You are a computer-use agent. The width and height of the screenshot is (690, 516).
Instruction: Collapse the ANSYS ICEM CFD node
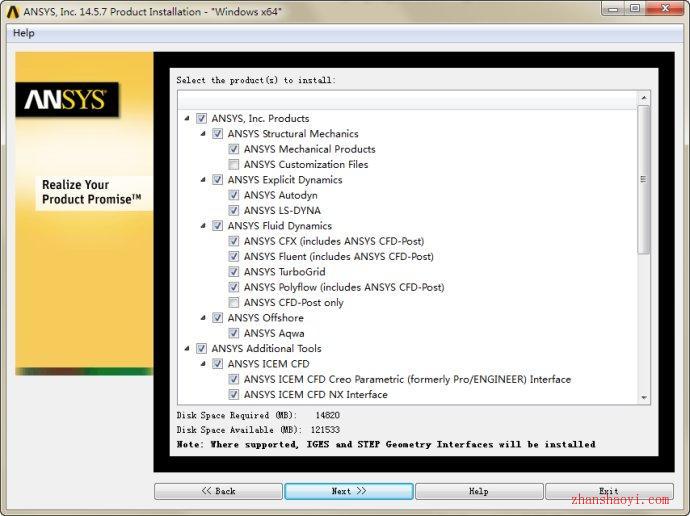(x=203, y=364)
